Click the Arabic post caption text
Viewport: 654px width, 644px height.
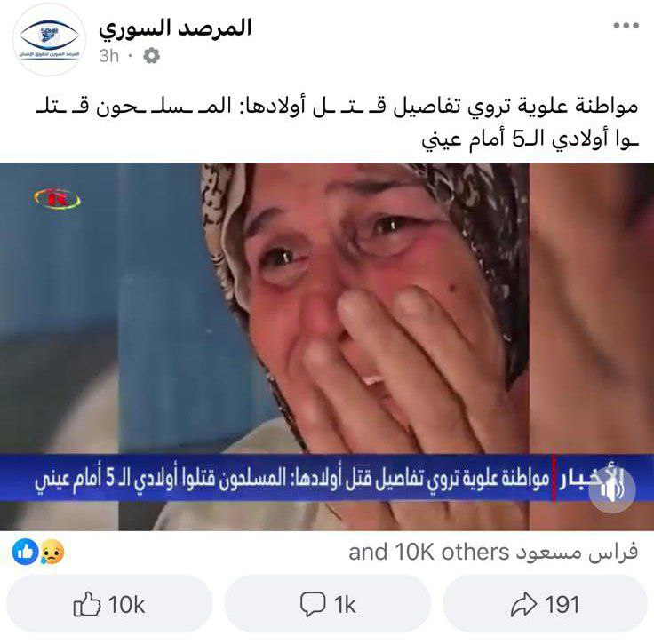coord(336,123)
